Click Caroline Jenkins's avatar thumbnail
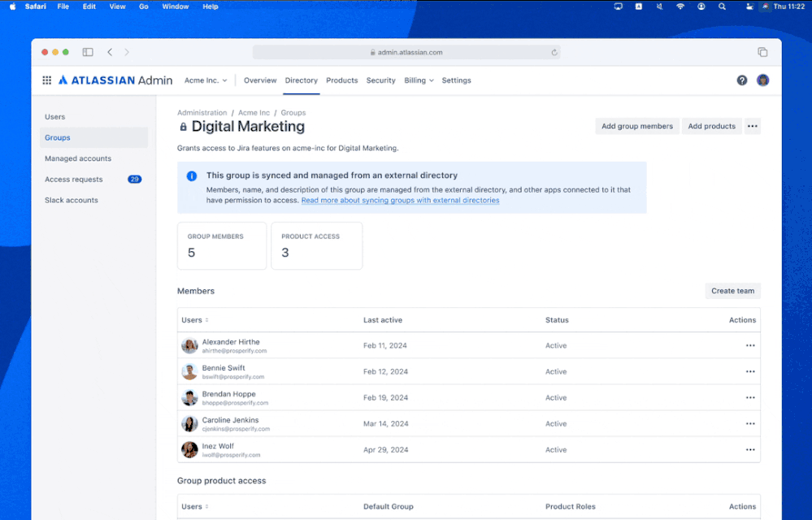This screenshot has width=812, height=520. coord(189,423)
